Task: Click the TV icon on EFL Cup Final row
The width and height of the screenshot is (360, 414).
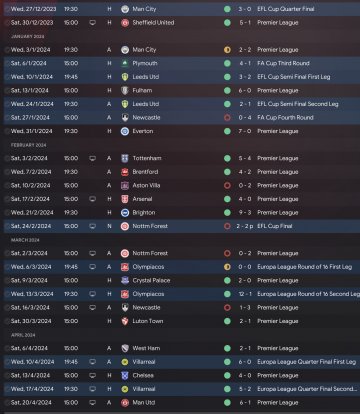Action: (93, 226)
